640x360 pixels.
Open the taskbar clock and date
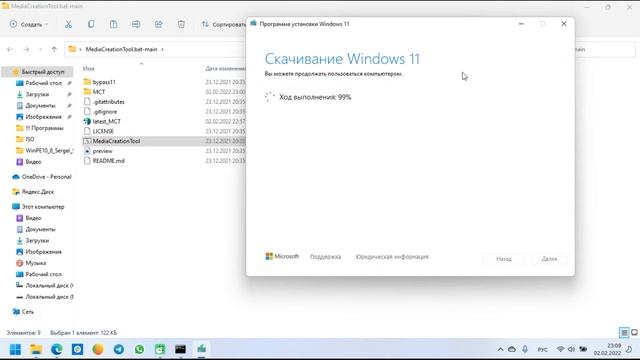(x=607, y=349)
